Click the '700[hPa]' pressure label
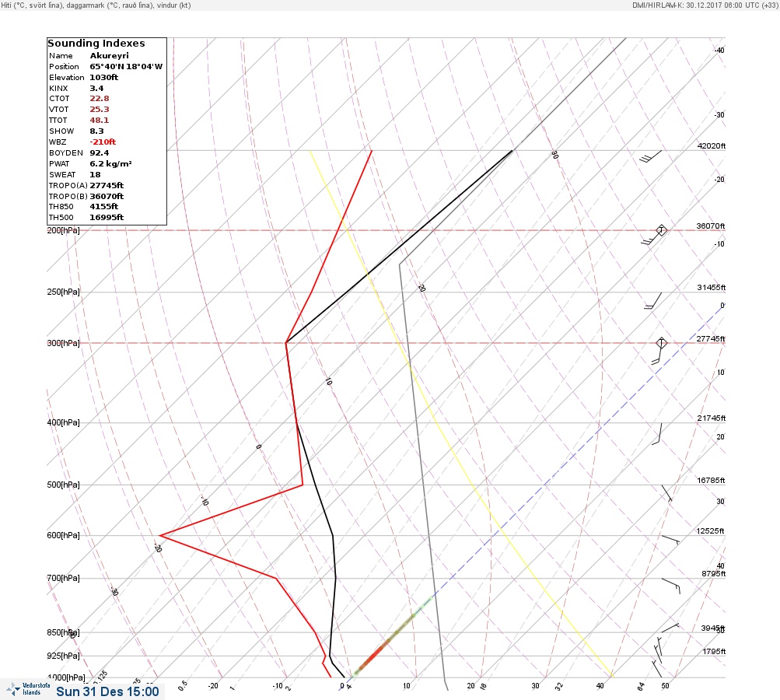This screenshot has height=700, width=780. point(63,578)
